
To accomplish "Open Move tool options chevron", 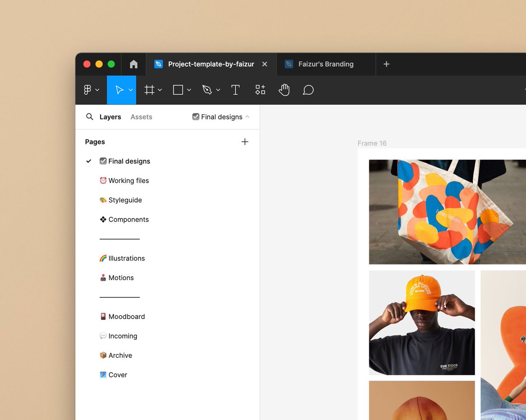I will (130, 90).
